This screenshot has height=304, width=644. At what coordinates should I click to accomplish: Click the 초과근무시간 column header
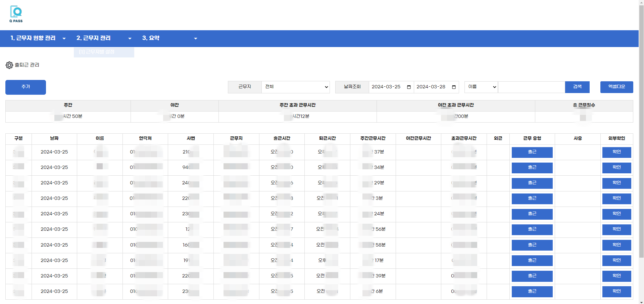click(464, 138)
